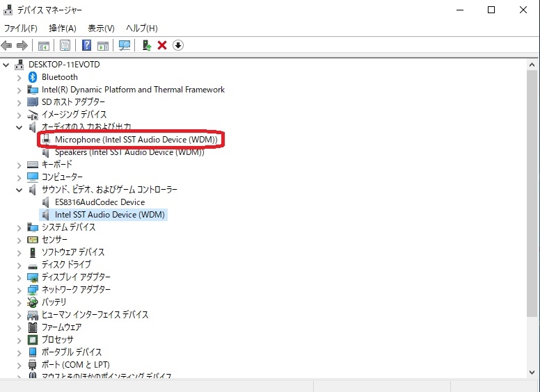Open the ファイル(F) menu
Screen dimensions: 540x392
(x=21, y=28)
